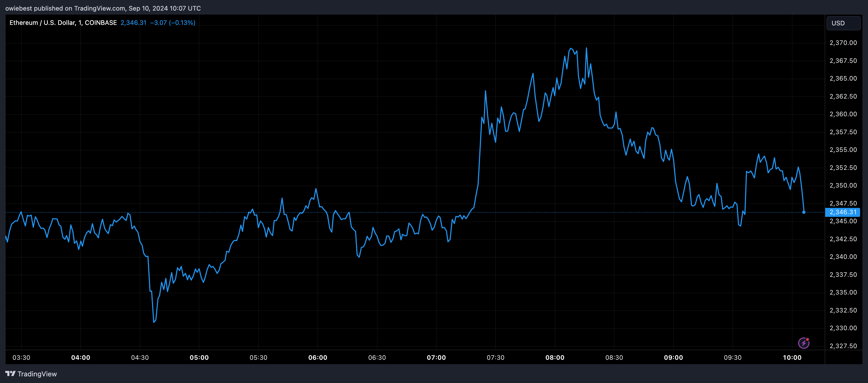Click the published-on TradingView.com caption
The height and width of the screenshot is (383, 868).
[103, 8]
